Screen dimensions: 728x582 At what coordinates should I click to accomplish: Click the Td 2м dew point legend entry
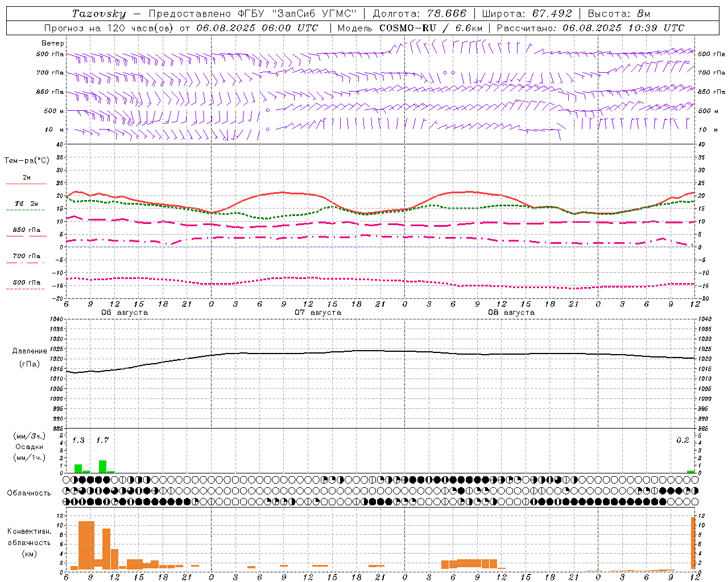tap(26, 203)
